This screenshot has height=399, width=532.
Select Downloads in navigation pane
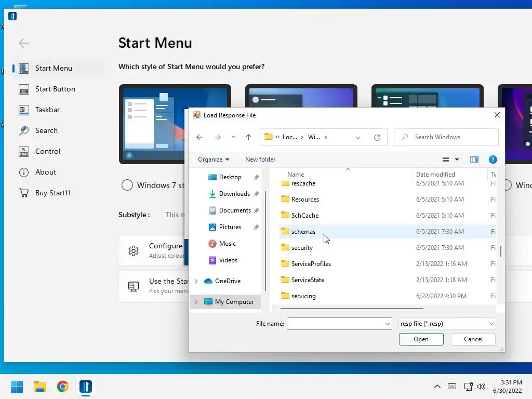[234, 194]
